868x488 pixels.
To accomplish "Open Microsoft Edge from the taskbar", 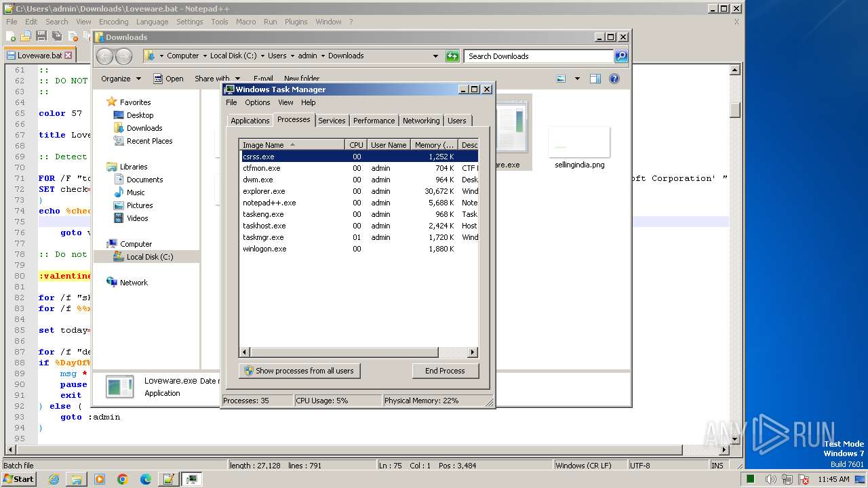I will tap(146, 479).
